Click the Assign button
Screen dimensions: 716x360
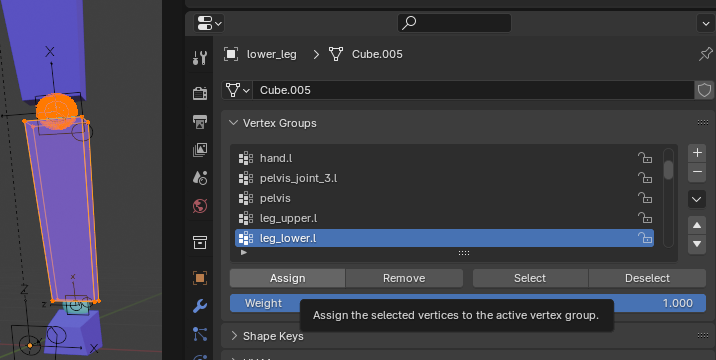(x=287, y=278)
